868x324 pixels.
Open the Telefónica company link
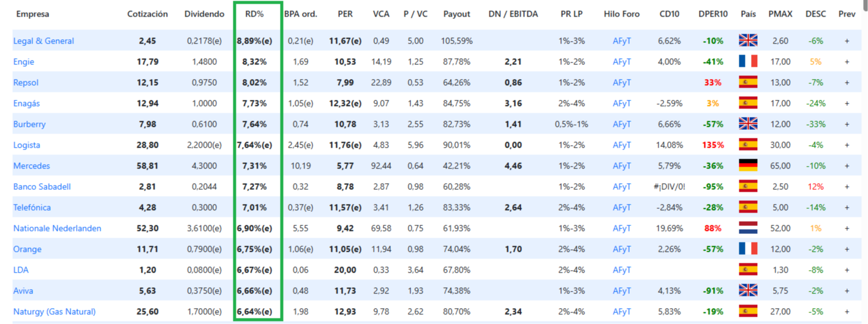32,208
